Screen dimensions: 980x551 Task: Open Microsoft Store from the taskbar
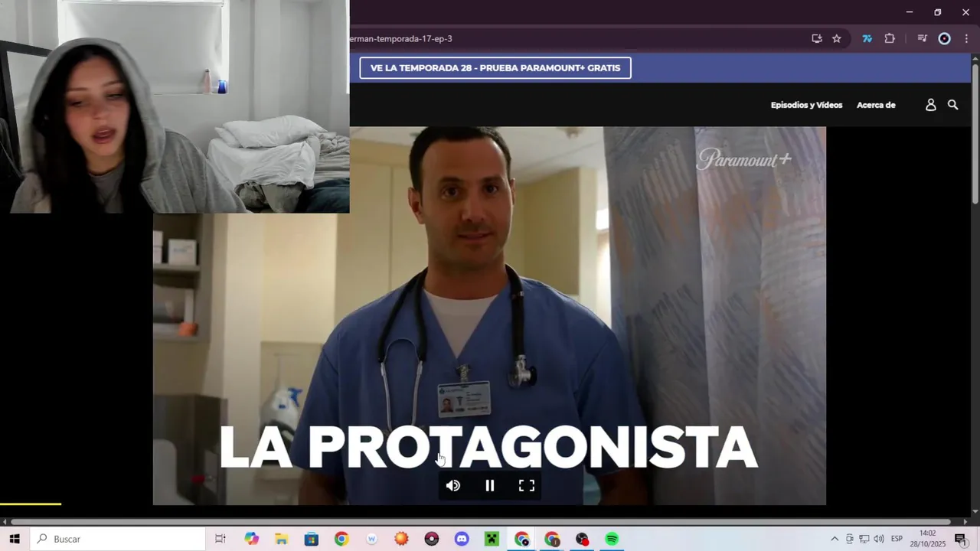(x=312, y=539)
